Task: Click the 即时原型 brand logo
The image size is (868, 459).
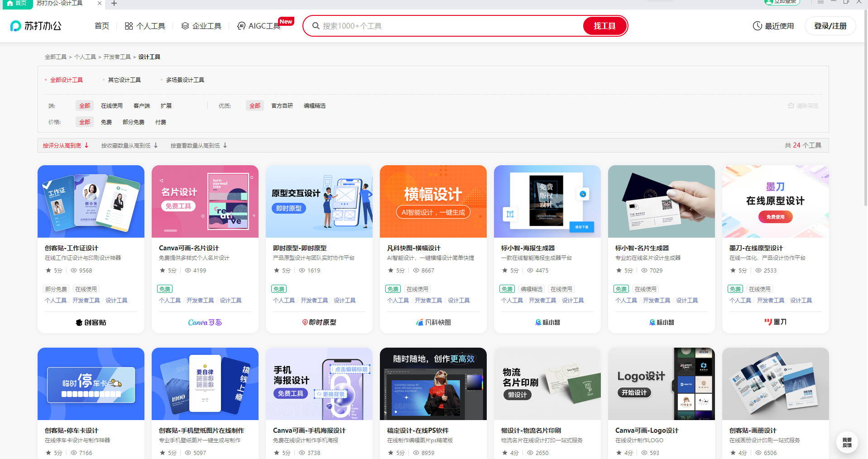Action: [319, 322]
